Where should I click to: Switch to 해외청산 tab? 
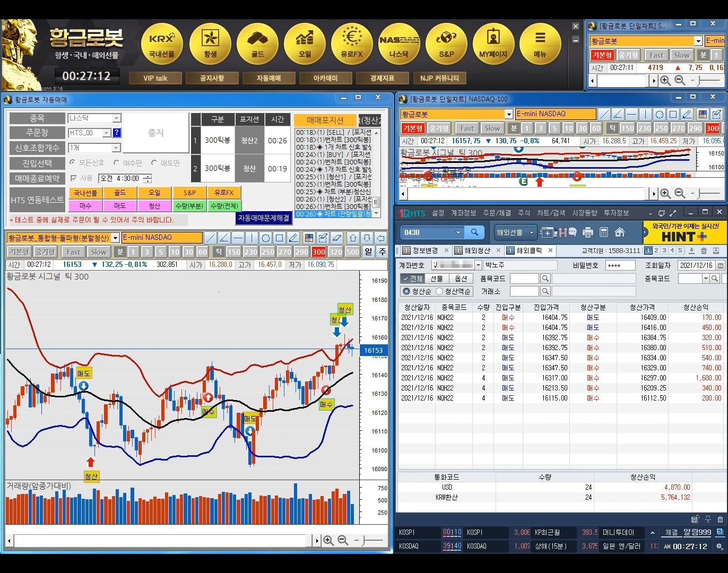[x=477, y=250]
